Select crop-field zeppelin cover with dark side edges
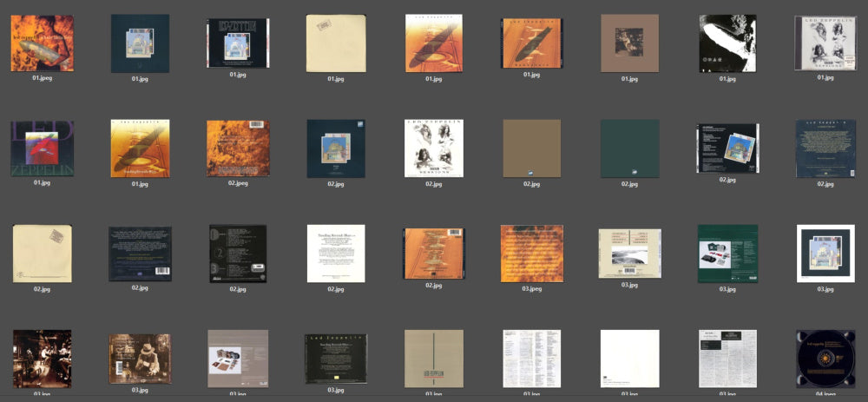 (531, 43)
